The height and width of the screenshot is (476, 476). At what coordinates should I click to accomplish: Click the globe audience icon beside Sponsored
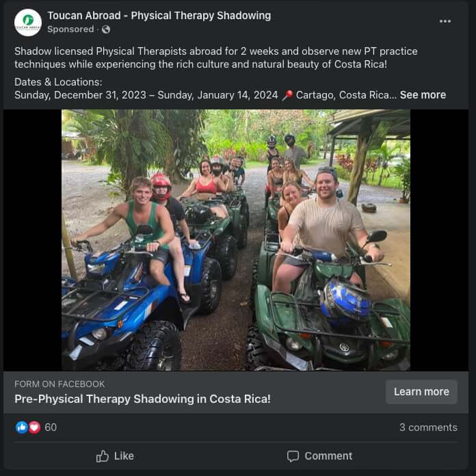click(x=106, y=29)
